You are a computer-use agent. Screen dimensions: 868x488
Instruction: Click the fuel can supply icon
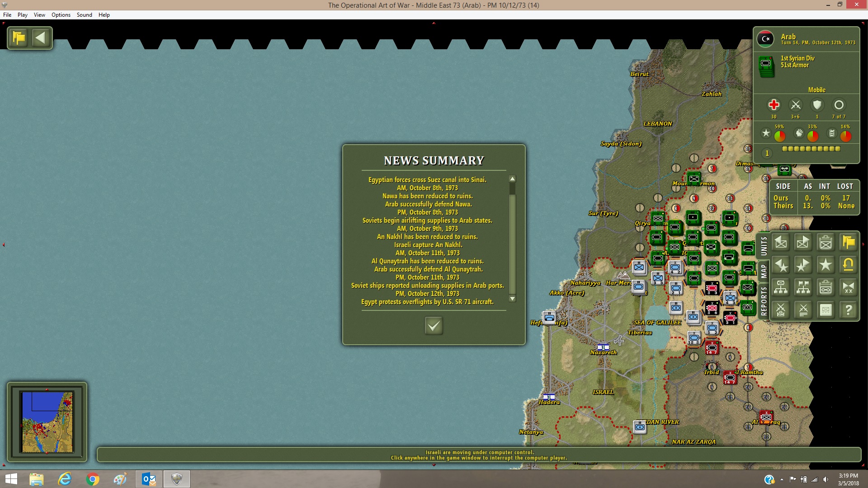pyautogui.click(x=832, y=133)
